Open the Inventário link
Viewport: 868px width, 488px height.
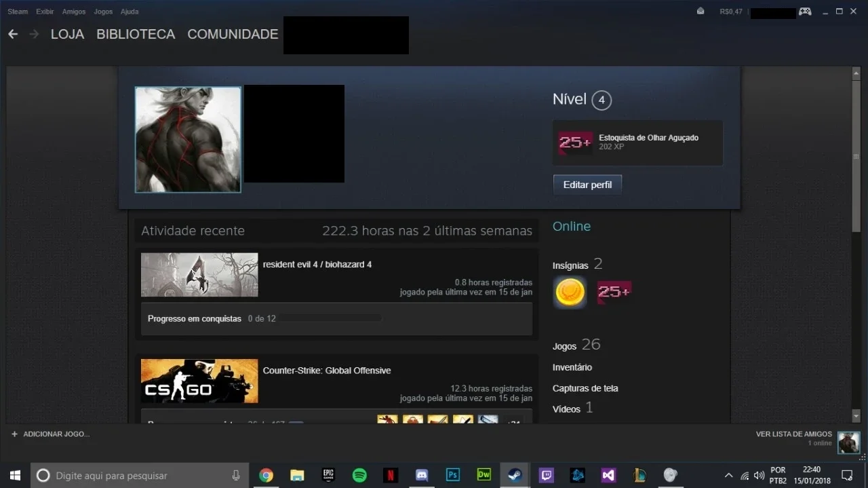572,367
